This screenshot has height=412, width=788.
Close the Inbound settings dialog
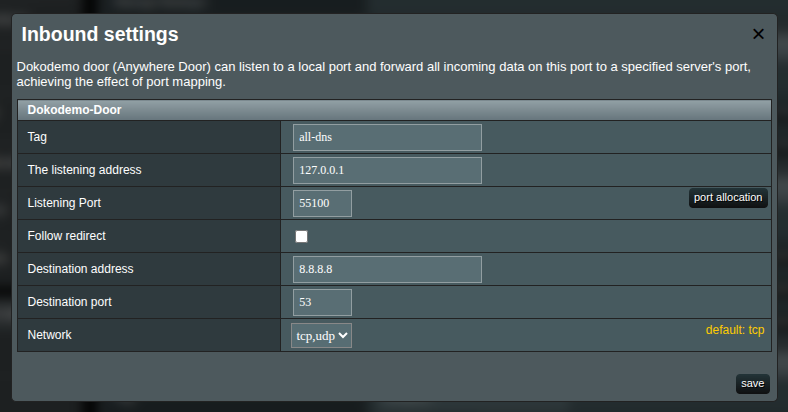click(x=758, y=34)
